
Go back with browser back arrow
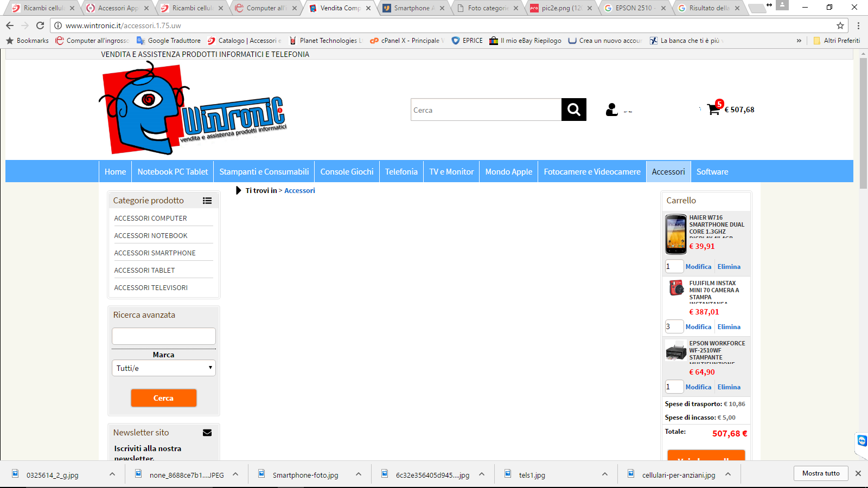[x=10, y=25]
